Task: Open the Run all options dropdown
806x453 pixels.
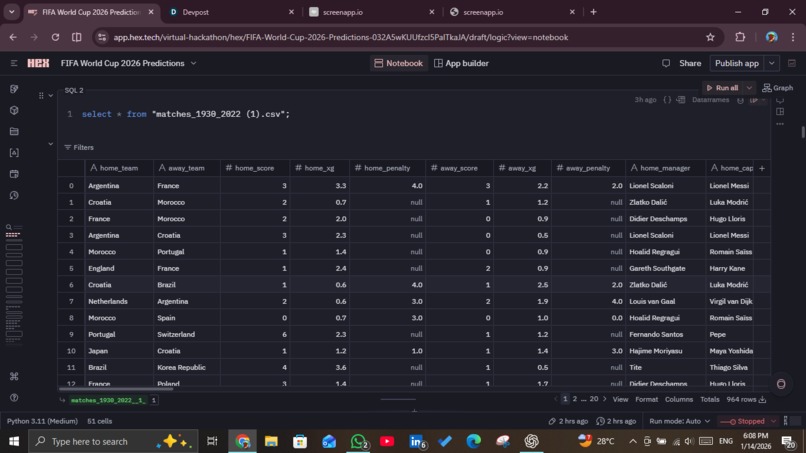Action: (x=749, y=88)
